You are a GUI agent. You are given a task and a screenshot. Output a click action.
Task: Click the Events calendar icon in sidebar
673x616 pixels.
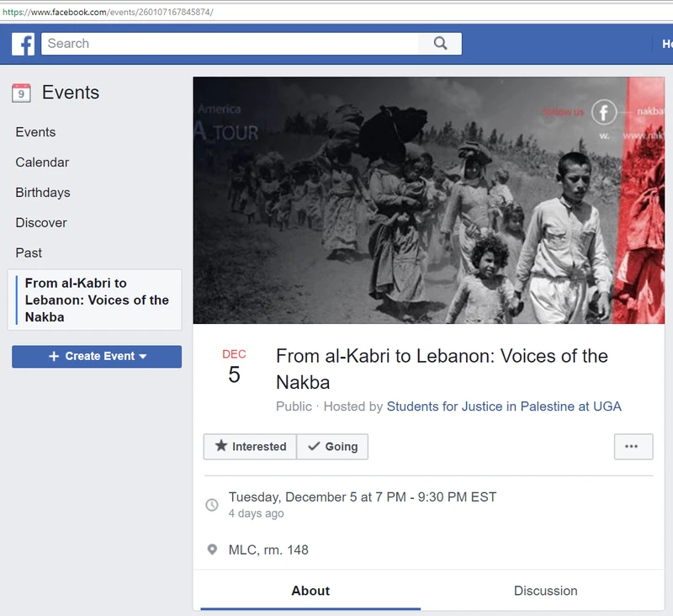tap(21, 93)
